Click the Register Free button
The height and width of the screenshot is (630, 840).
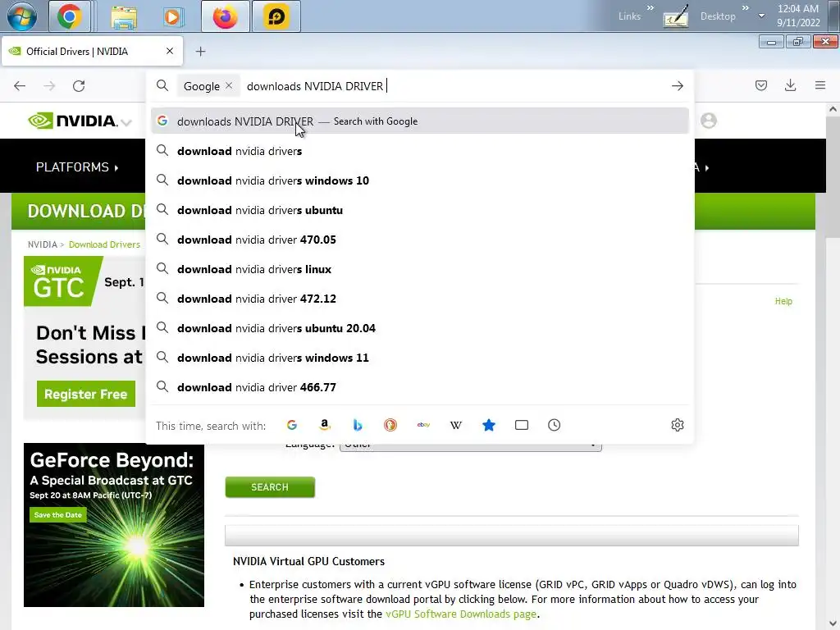85,394
